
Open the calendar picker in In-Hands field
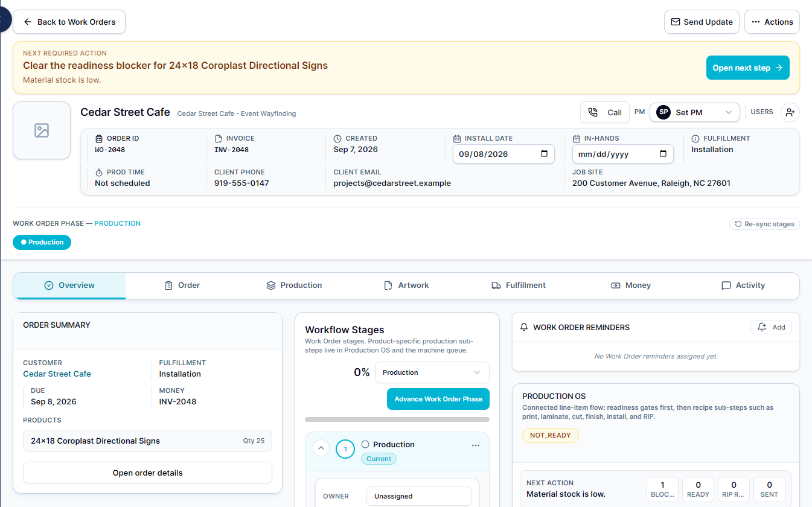663,154
